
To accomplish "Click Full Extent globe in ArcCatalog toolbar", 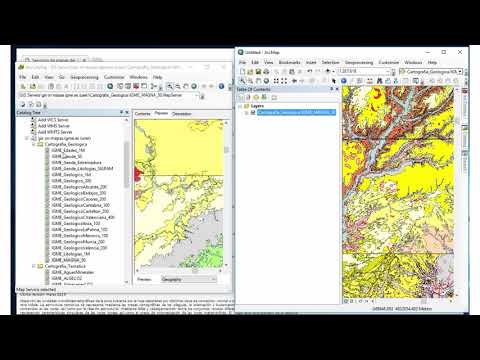I will (194, 86).
